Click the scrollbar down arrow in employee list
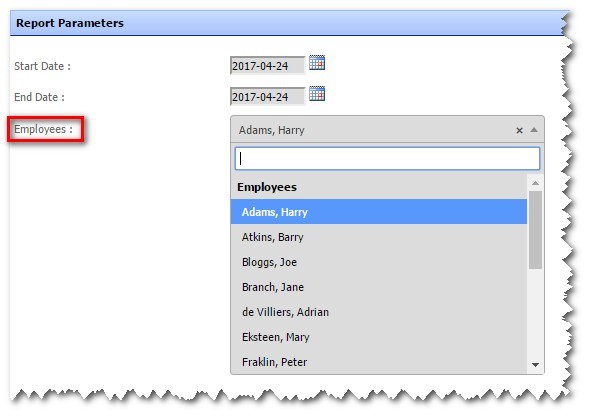 (x=535, y=365)
